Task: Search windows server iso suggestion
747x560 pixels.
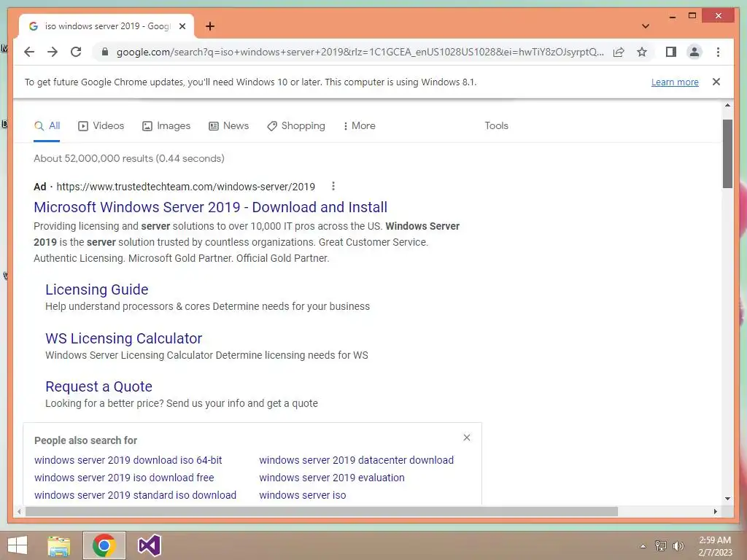Action: [303, 495]
